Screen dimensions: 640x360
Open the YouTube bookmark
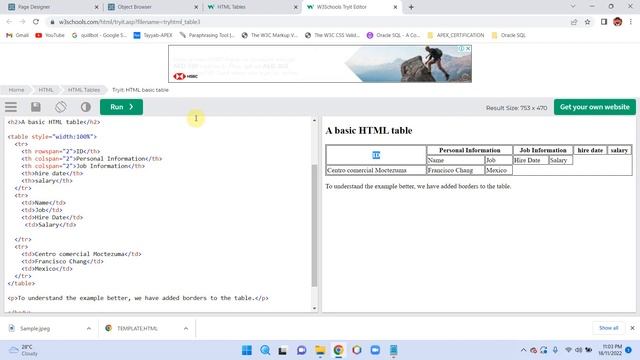[x=50, y=35]
